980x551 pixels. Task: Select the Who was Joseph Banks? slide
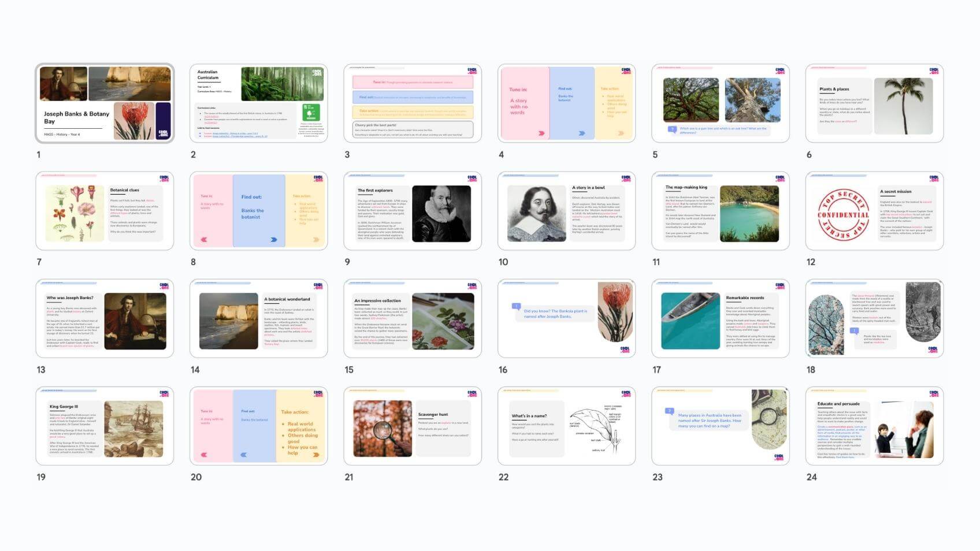[x=105, y=319]
